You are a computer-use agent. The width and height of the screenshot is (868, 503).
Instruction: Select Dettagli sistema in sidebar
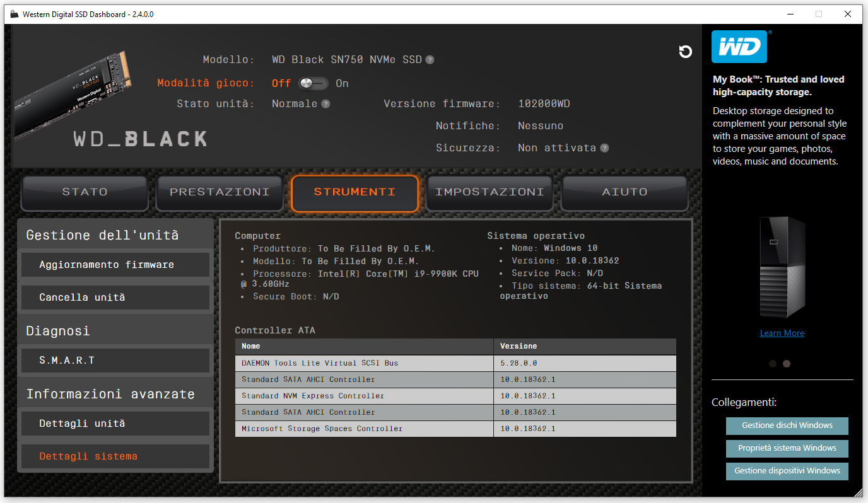click(x=115, y=456)
